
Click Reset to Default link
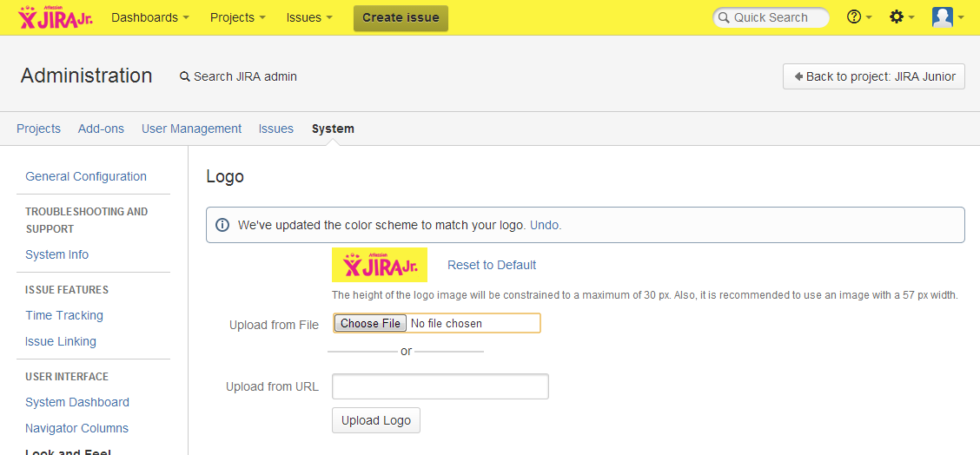pos(492,265)
